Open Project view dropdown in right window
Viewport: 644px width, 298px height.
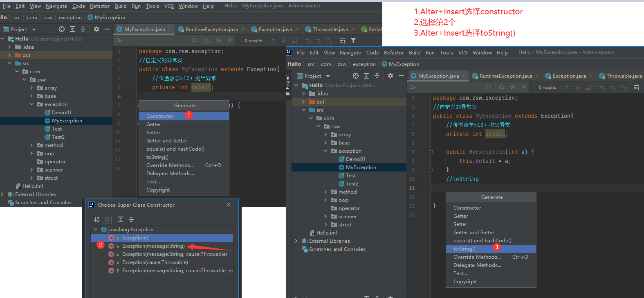click(x=328, y=76)
